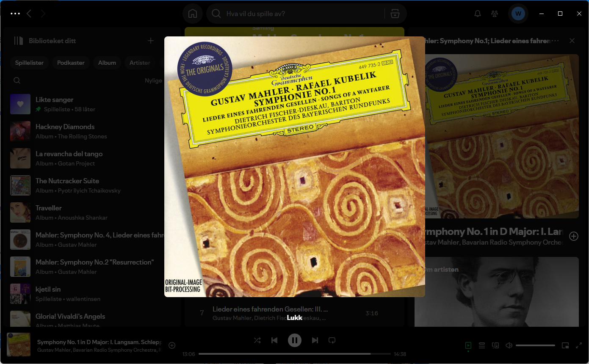Show the friend activity icon

click(x=495, y=14)
